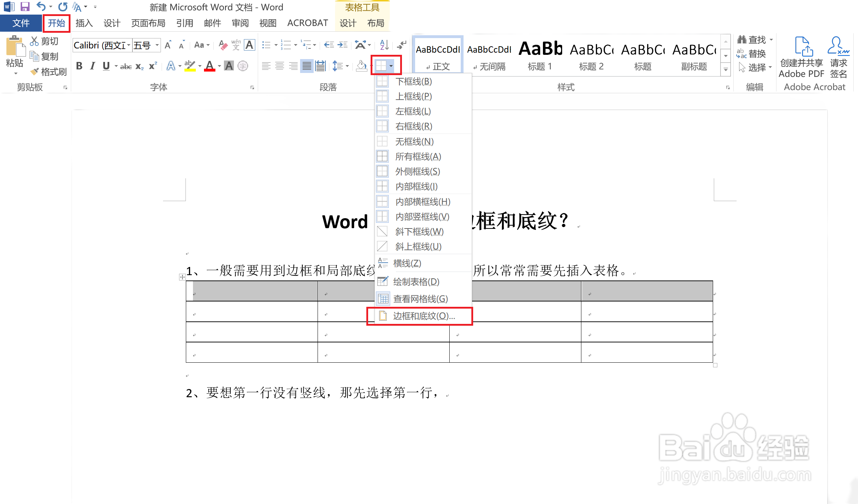This screenshot has height=504, width=858.
Task: Select the Format Painter tool
Action: click(48, 71)
